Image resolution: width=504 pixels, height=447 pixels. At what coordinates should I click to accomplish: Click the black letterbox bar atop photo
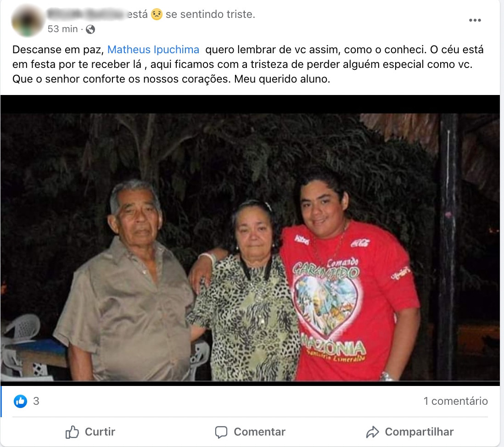250,104
